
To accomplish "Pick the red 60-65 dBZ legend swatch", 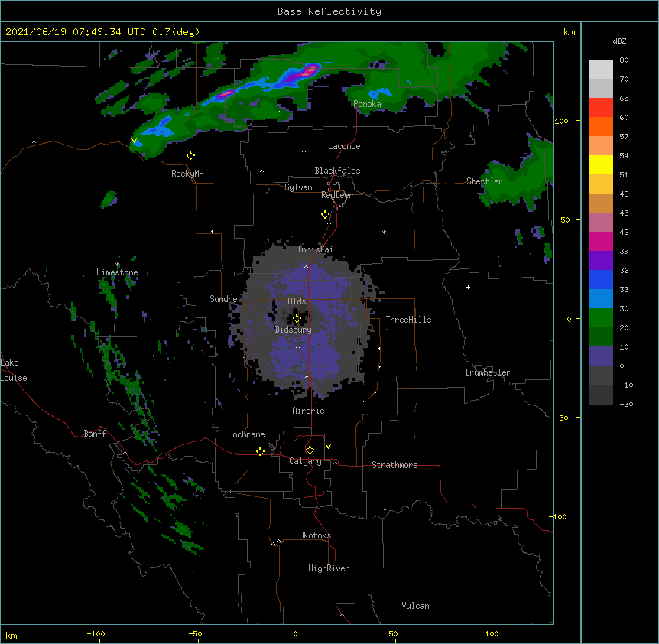I will pos(601,108).
